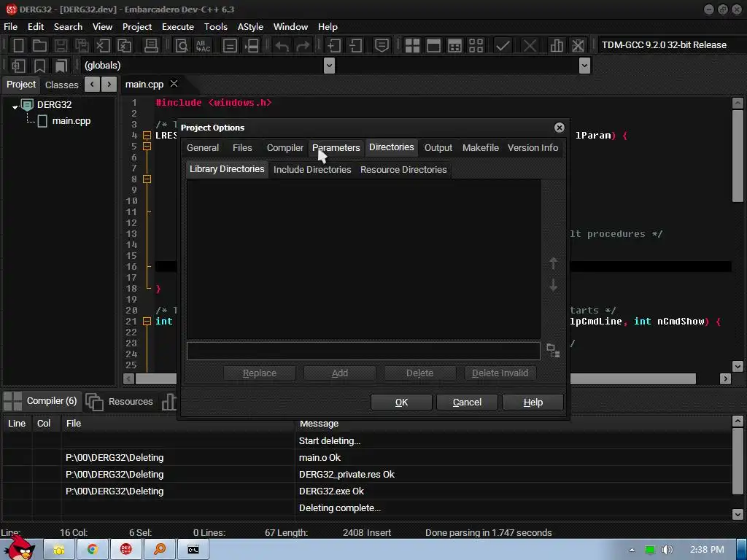Image resolution: width=747 pixels, height=560 pixels.
Task: Click the OK button
Action: click(x=401, y=402)
